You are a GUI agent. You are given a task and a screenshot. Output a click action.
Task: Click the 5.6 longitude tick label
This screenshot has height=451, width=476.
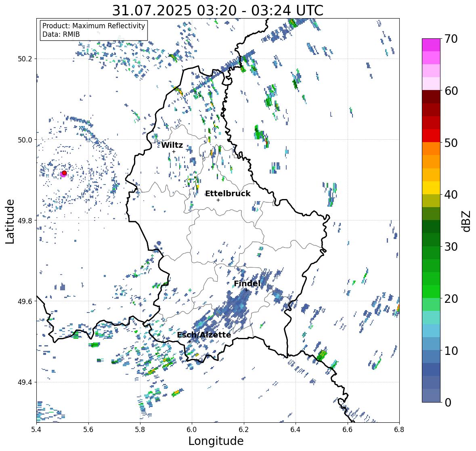coord(88,429)
